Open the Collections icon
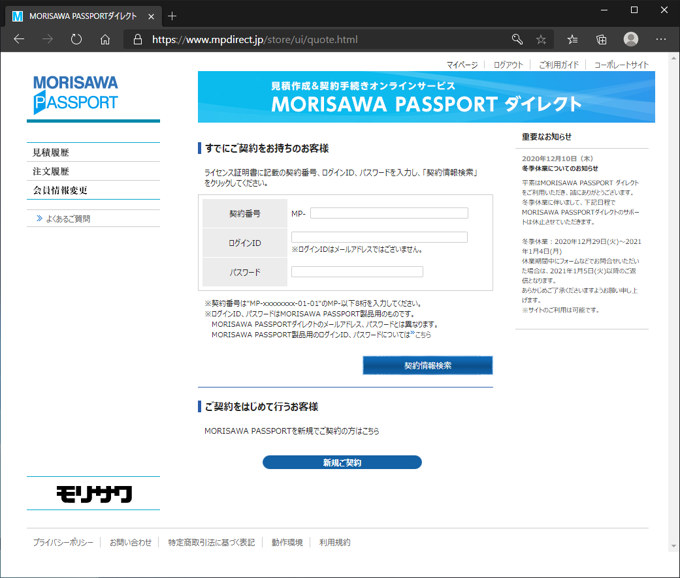680x578 pixels. click(x=602, y=40)
